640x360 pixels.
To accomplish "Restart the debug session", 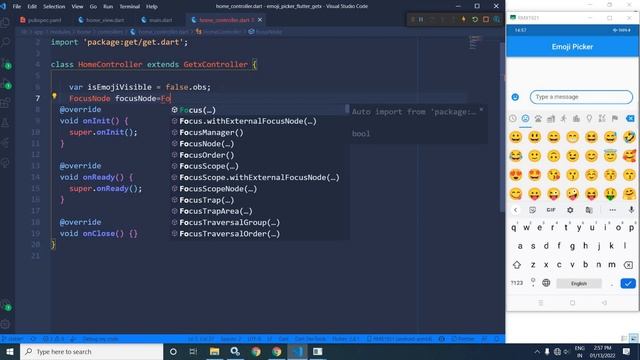I will click(475, 20).
